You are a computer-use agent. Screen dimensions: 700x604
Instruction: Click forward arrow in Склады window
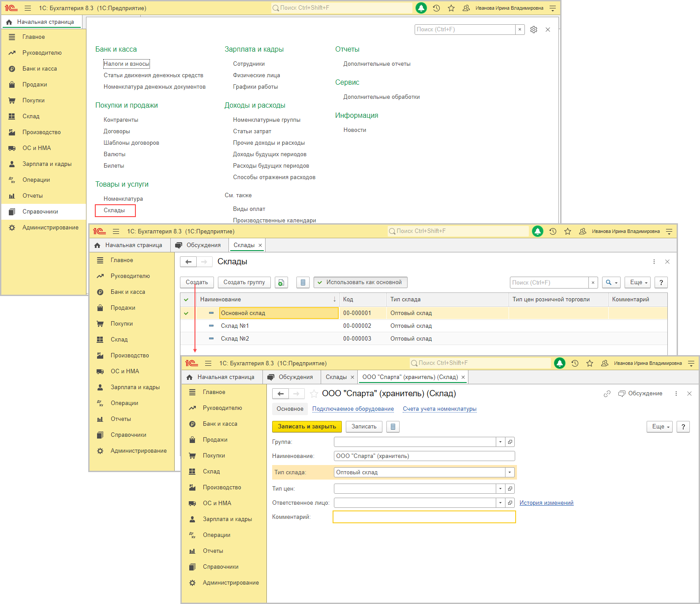pyautogui.click(x=204, y=262)
